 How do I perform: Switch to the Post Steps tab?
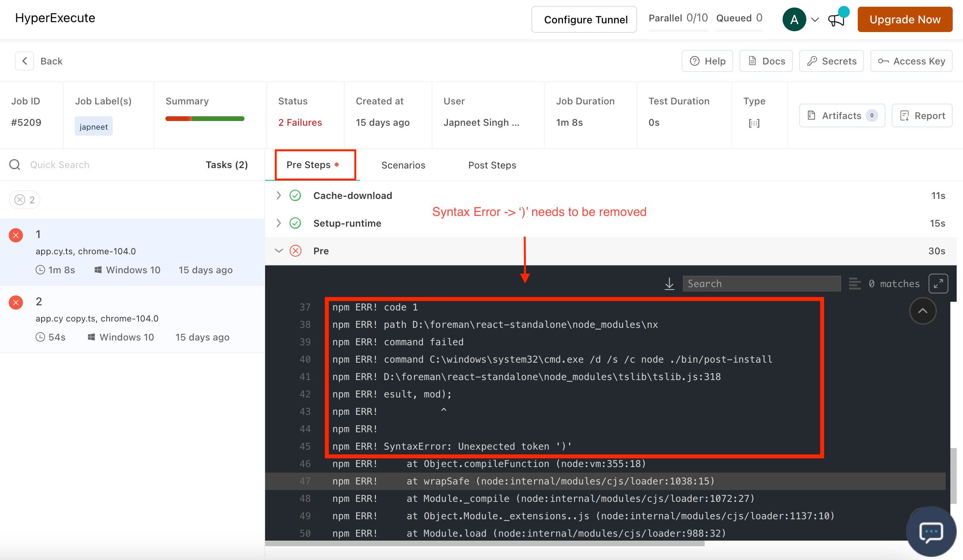click(x=492, y=165)
